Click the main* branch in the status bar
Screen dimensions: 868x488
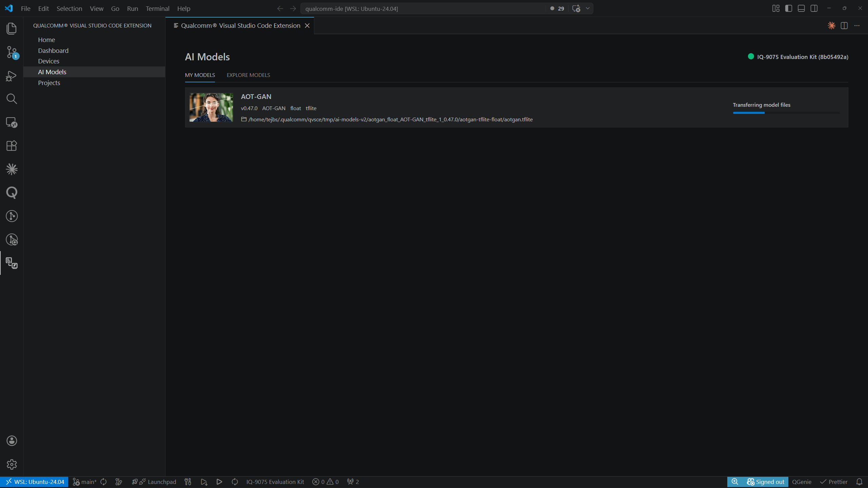[85, 482]
